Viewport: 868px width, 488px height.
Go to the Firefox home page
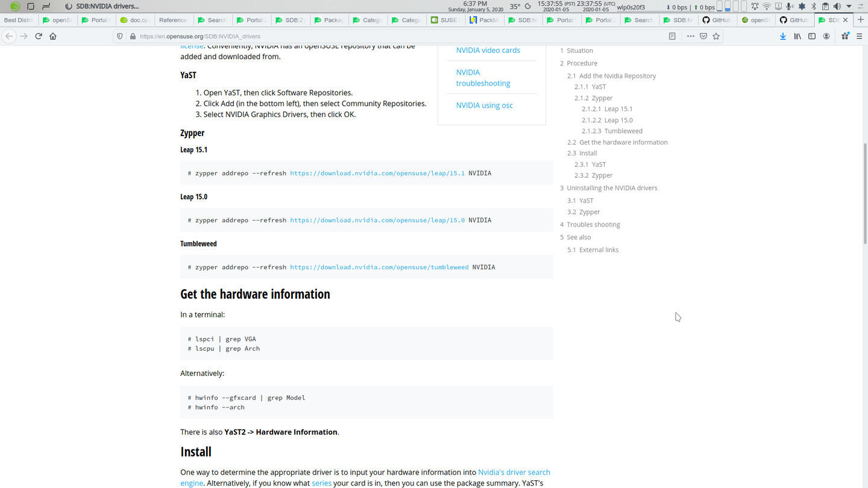click(x=53, y=36)
